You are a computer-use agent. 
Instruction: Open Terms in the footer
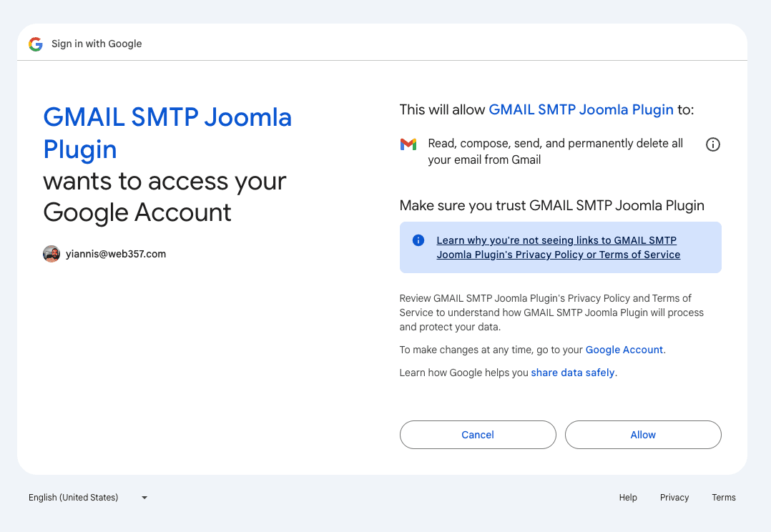(x=723, y=498)
